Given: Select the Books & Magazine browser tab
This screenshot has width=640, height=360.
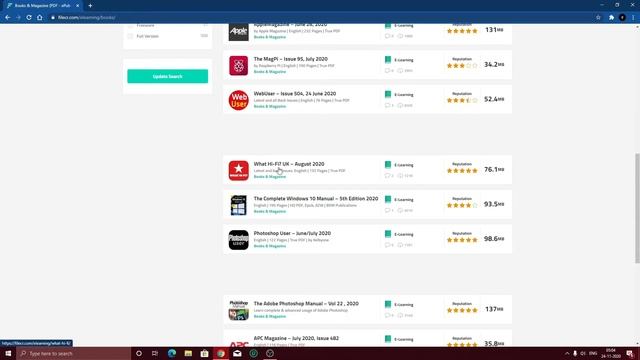Looking at the screenshot, I should pos(42,6).
